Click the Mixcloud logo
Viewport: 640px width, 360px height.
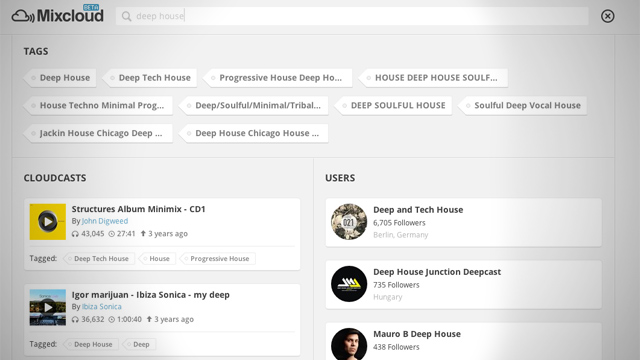pos(58,16)
